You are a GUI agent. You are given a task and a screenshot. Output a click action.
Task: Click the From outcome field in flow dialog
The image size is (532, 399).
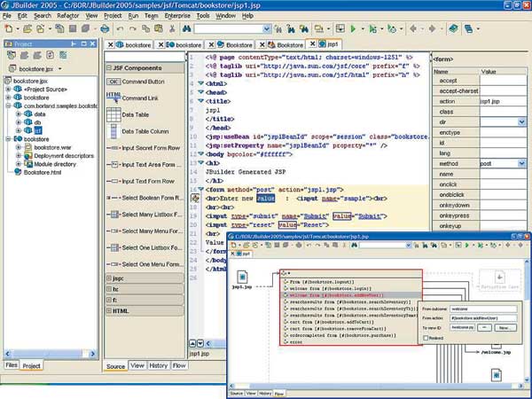[483, 309]
